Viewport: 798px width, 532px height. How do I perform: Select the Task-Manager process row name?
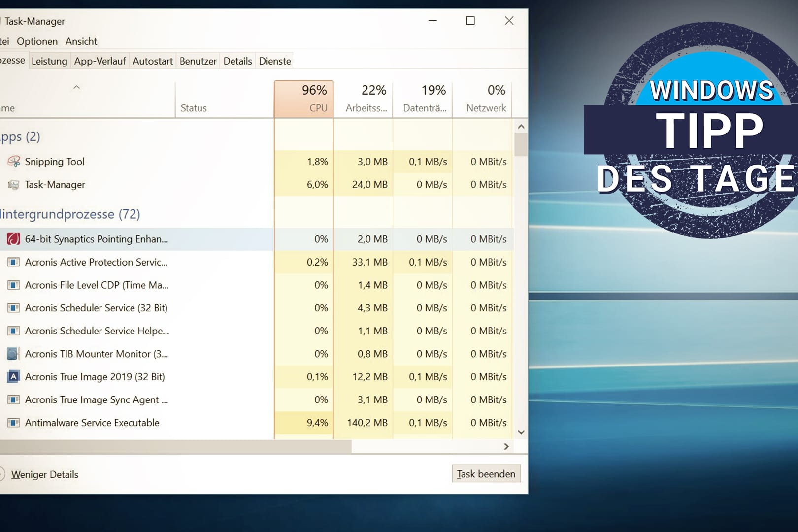click(x=55, y=185)
